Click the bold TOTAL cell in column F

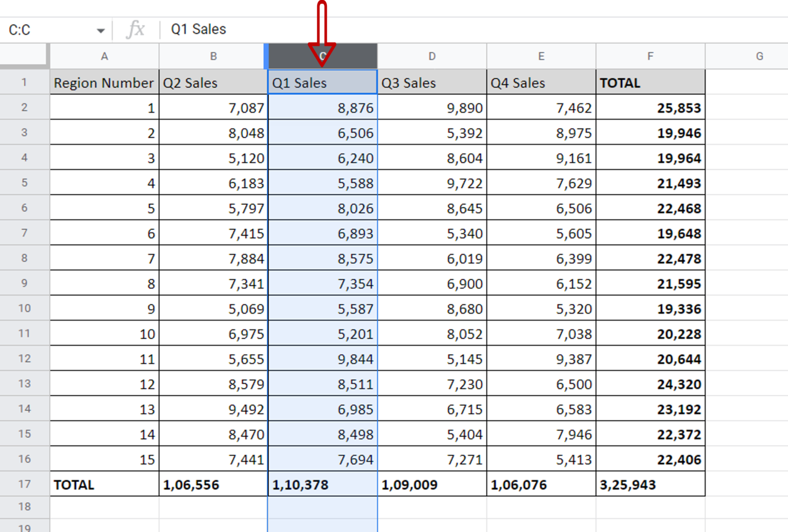(650, 83)
